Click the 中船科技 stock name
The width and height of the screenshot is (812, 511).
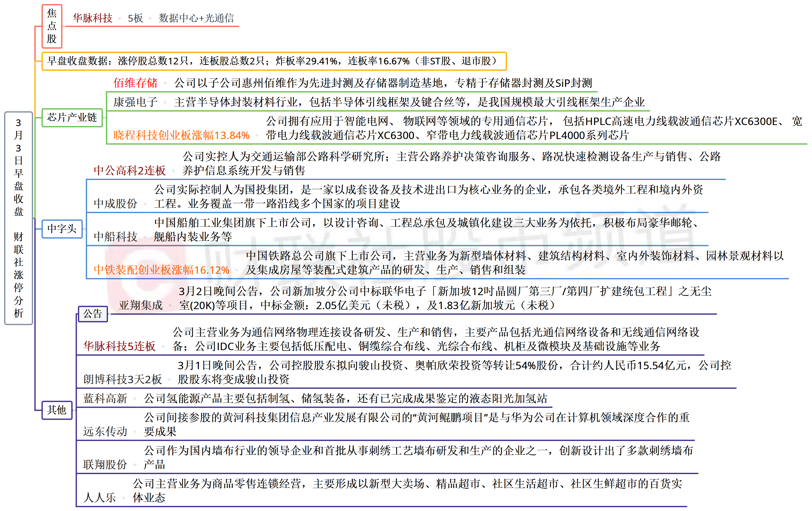tap(115, 237)
